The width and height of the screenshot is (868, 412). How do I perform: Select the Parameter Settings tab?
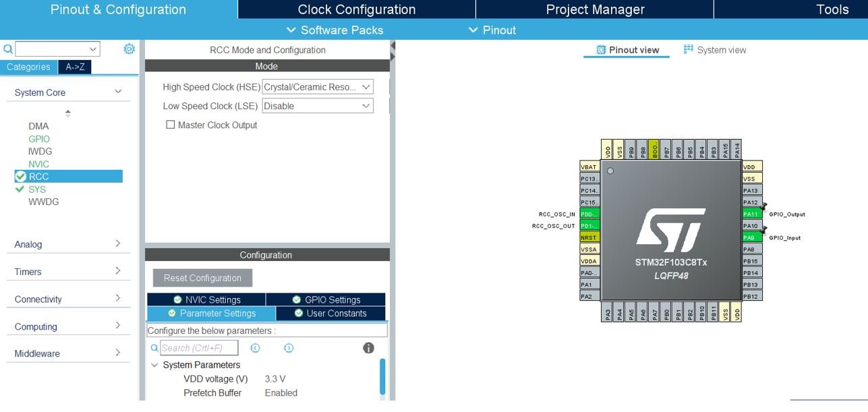point(211,313)
